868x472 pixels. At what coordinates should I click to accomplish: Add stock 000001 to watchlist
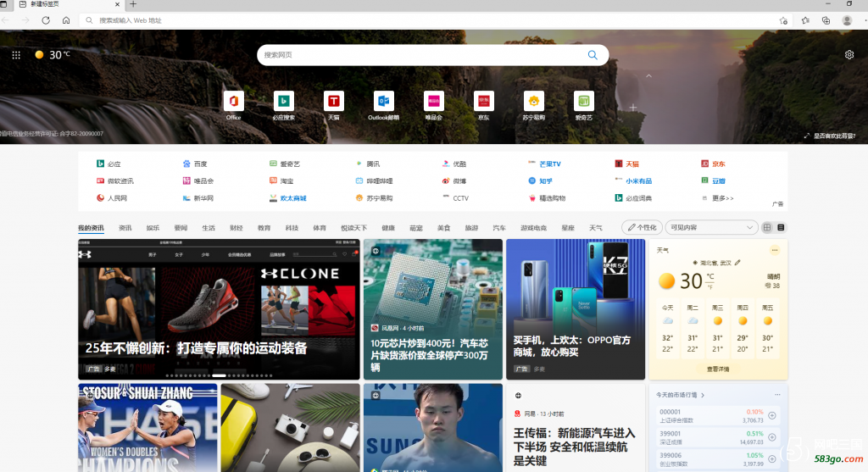click(x=771, y=415)
